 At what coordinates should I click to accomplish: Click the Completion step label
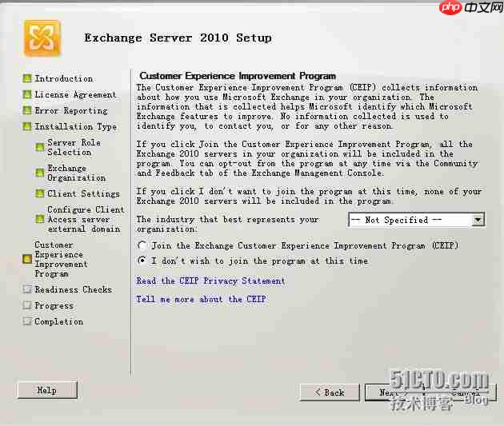pos(59,321)
